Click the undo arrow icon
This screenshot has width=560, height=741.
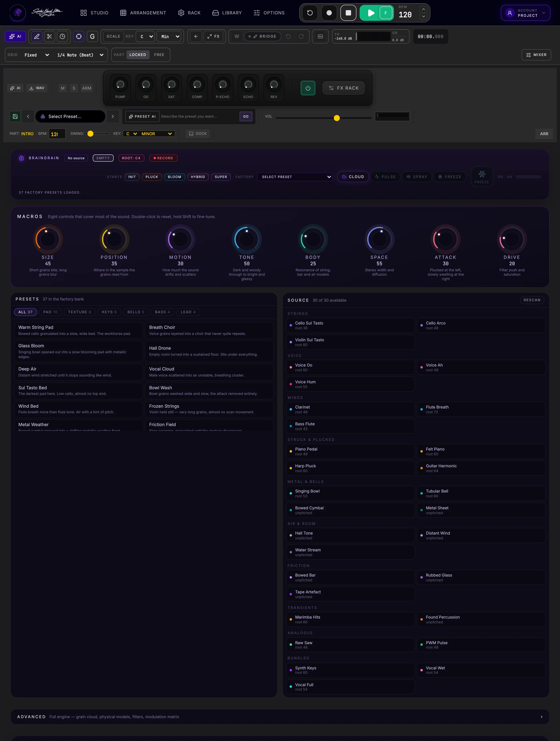[x=288, y=37]
